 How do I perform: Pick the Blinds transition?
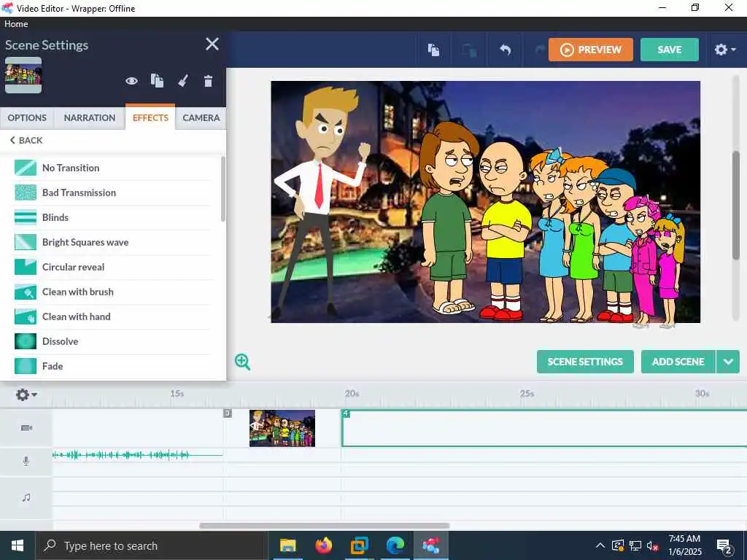112,217
